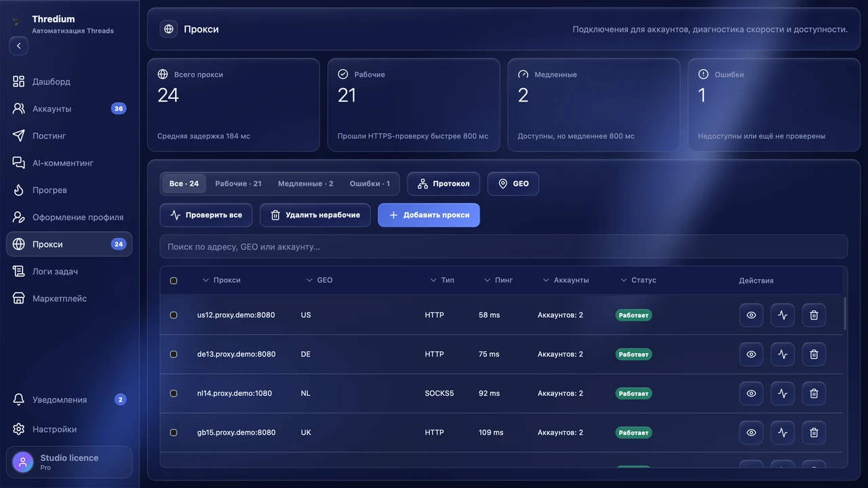Check the gb15.proxy.demo:8080 row checkbox

tap(174, 432)
